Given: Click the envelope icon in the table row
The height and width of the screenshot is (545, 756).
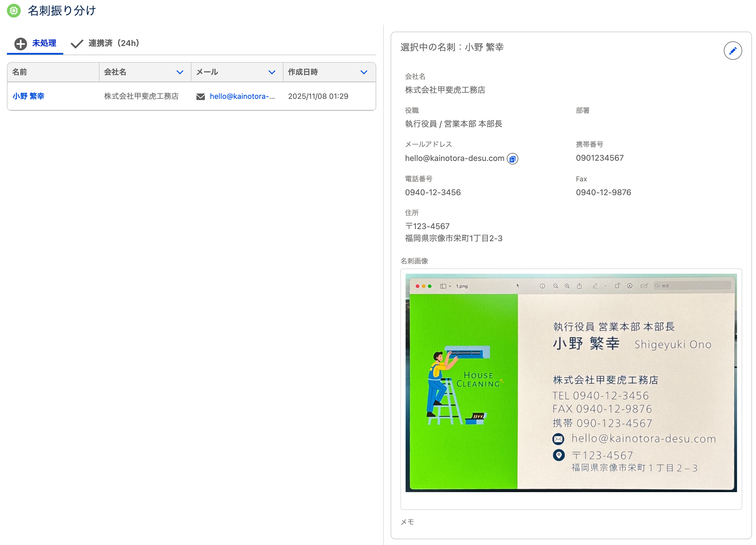Looking at the screenshot, I should (x=201, y=97).
